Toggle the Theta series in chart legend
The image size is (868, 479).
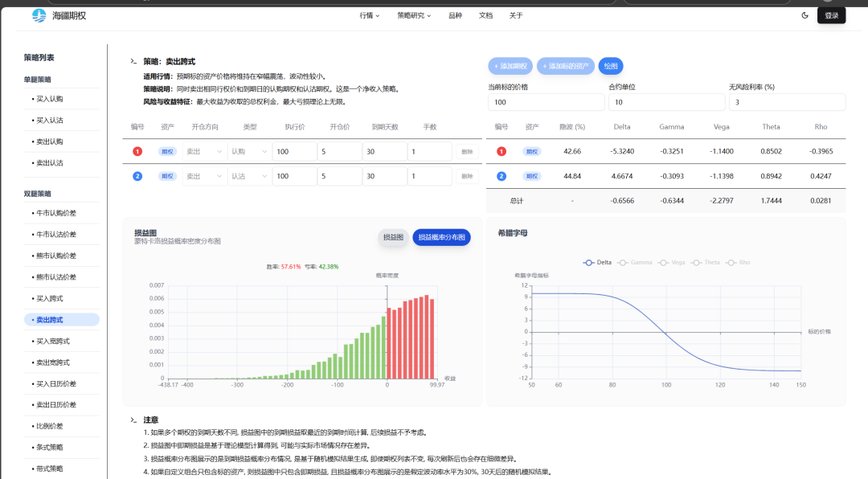click(706, 262)
